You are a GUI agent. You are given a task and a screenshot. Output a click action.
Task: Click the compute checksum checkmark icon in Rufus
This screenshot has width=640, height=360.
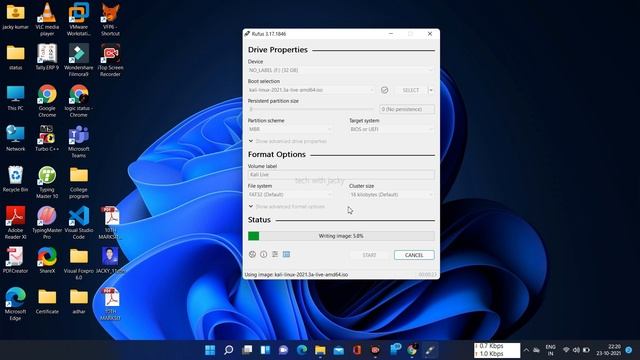point(384,90)
